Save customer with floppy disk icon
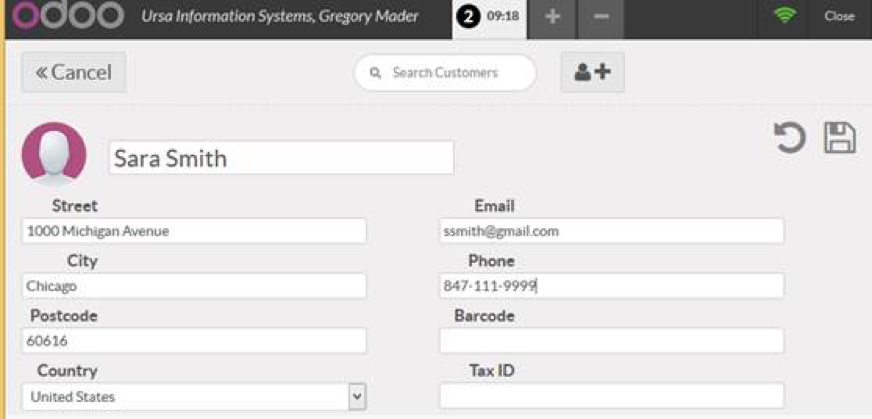872x419 pixels. coord(840,137)
